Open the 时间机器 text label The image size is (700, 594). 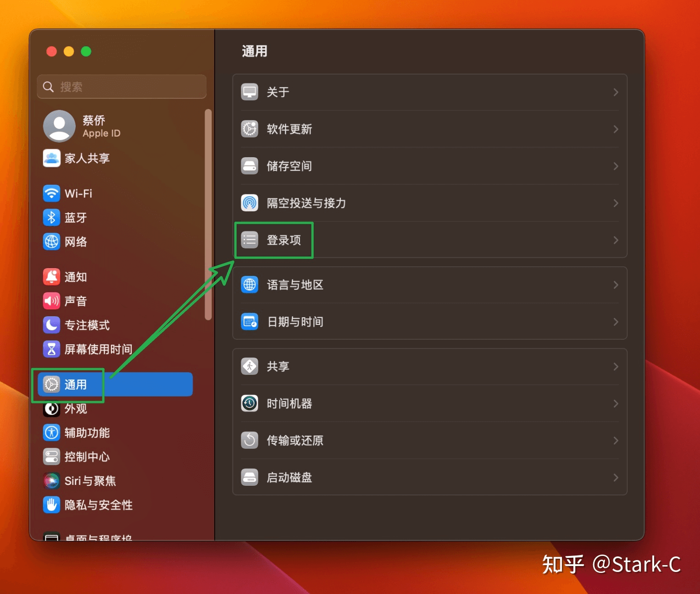coord(289,403)
